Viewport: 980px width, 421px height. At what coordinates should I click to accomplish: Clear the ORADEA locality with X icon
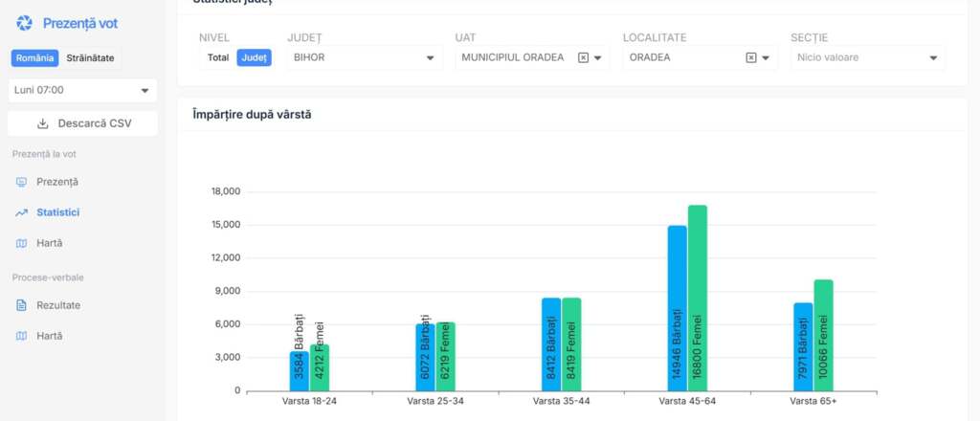coord(750,57)
